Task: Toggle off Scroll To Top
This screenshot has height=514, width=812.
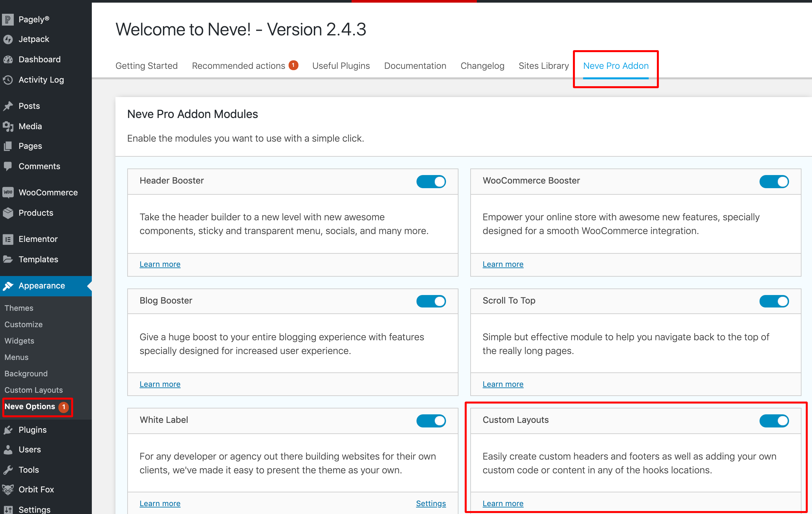Action: (x=774, y=301)
